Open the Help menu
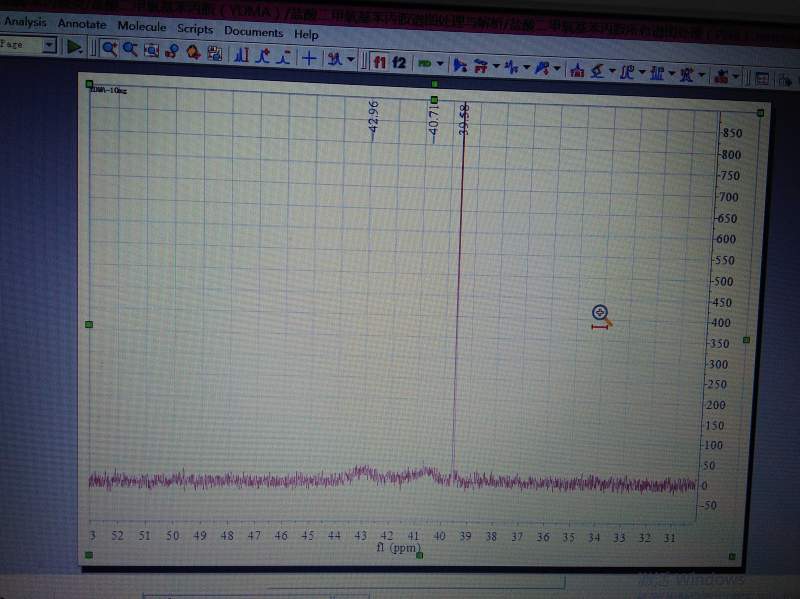 306,34
